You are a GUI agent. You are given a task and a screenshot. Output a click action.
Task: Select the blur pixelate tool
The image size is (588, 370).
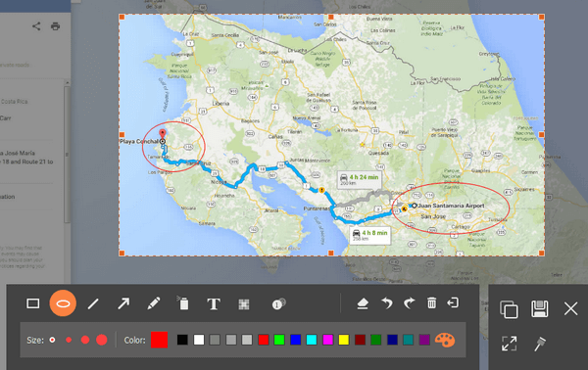tap(244, 304)
